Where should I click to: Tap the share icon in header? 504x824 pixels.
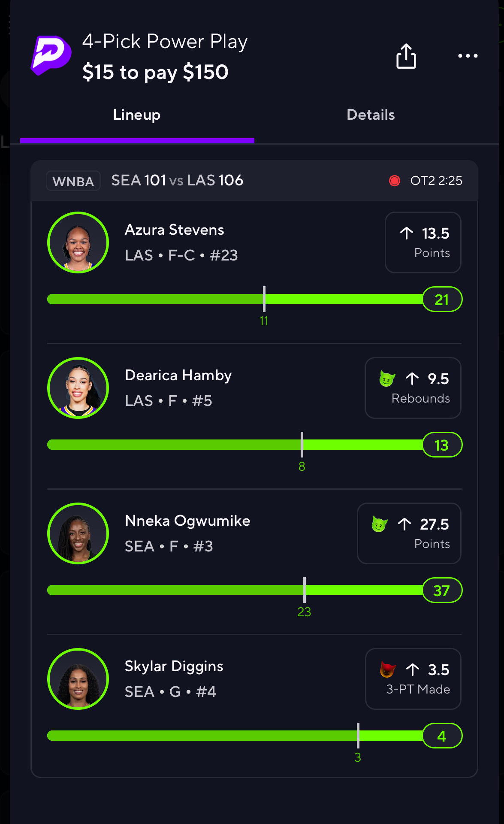click(406, 56)
